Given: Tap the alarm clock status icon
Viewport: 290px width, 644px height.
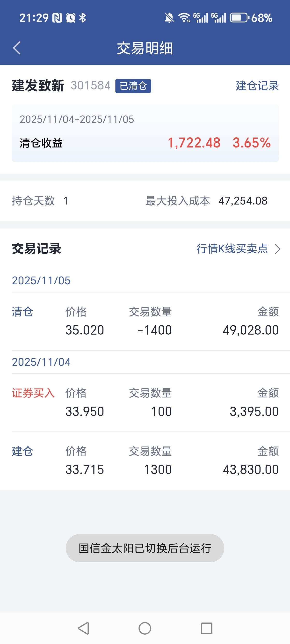Looking at the screenshot, I should [71, 18].
